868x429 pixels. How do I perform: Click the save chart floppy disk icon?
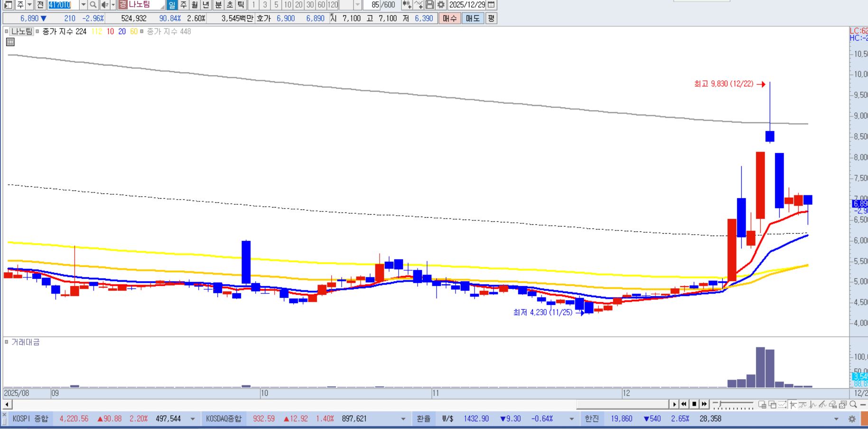pyautogui.click(x=429, y=5)
